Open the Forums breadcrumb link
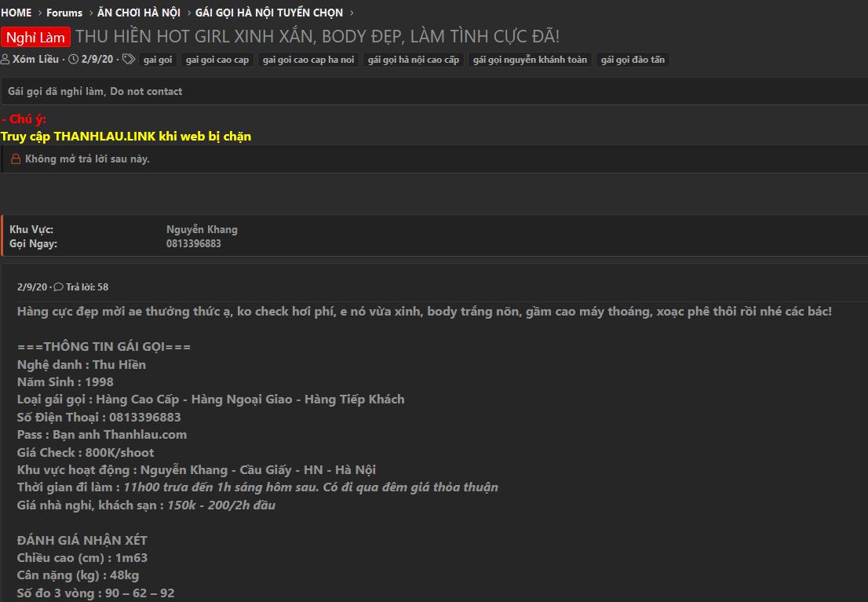This screenshot has width=868, height=602. click(x=64, y=13)
